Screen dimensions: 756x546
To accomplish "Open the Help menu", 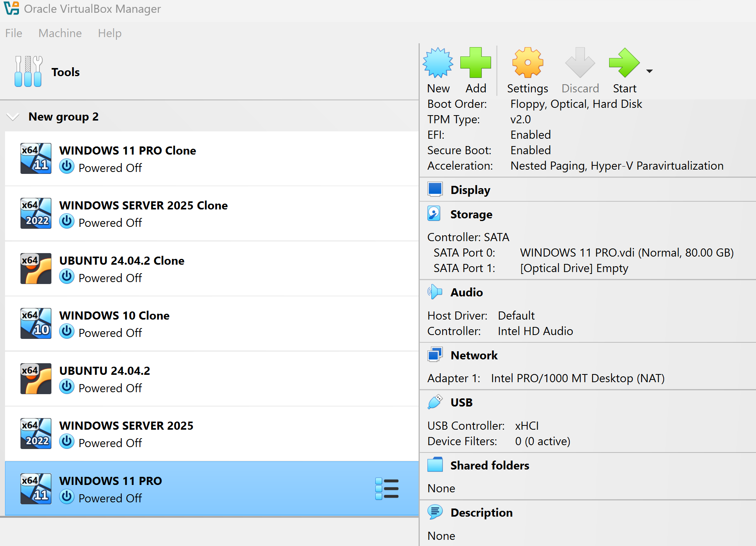I will click(x=109, y=33).
